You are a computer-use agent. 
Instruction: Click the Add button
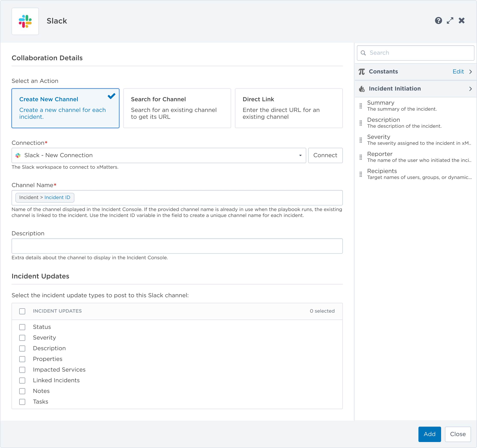coord(430,434)
